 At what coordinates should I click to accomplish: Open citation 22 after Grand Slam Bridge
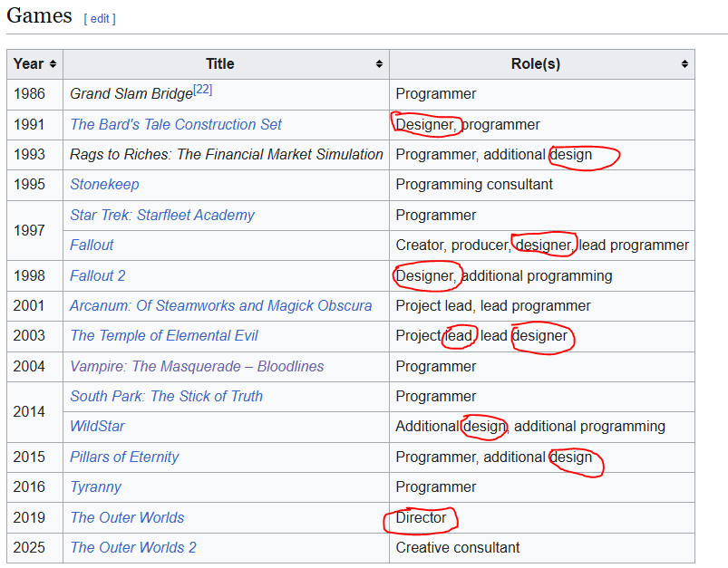click(202, 89)
